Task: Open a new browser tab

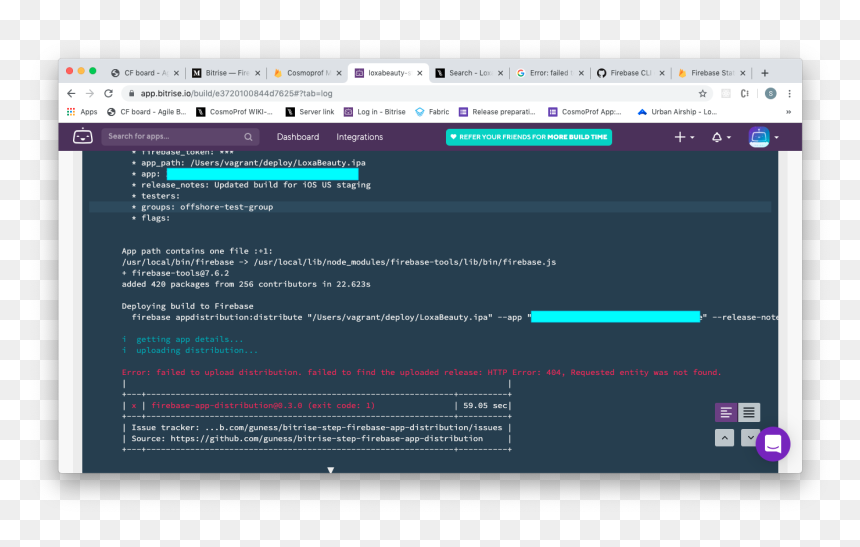Action: coord(765,73)
